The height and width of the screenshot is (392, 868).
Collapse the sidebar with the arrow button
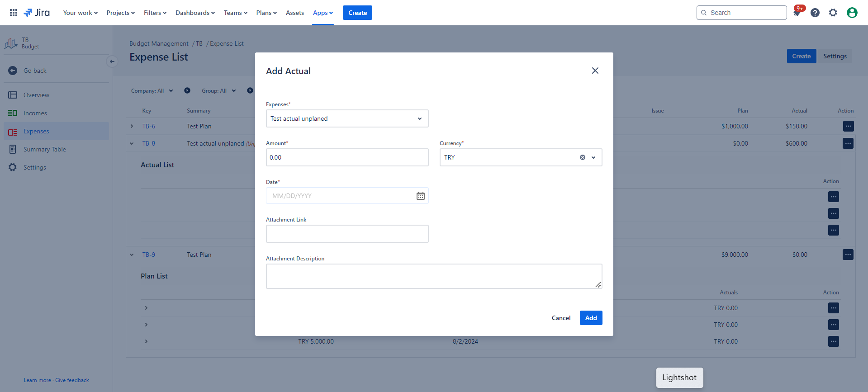[x=112, y=61]
